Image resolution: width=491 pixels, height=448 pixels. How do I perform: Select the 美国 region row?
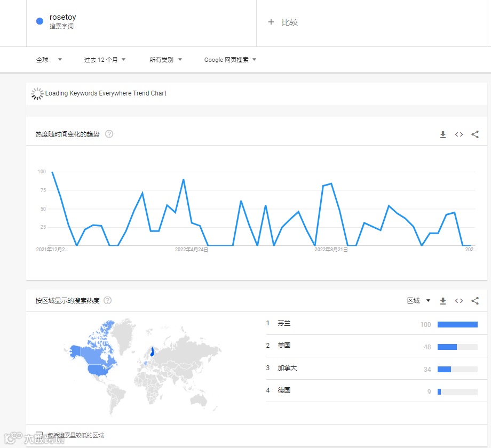(x=376, y=346)
